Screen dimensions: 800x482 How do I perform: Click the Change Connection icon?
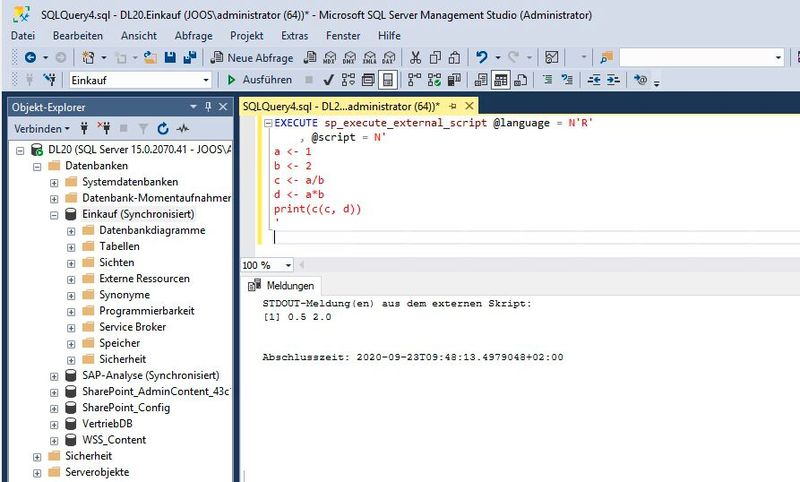(49, 80)
